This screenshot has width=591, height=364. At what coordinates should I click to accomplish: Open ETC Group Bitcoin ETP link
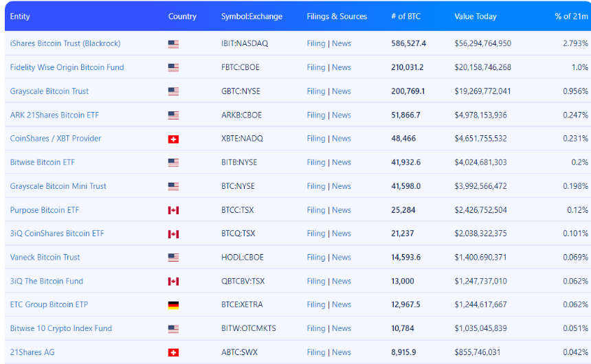coord(49,304)
